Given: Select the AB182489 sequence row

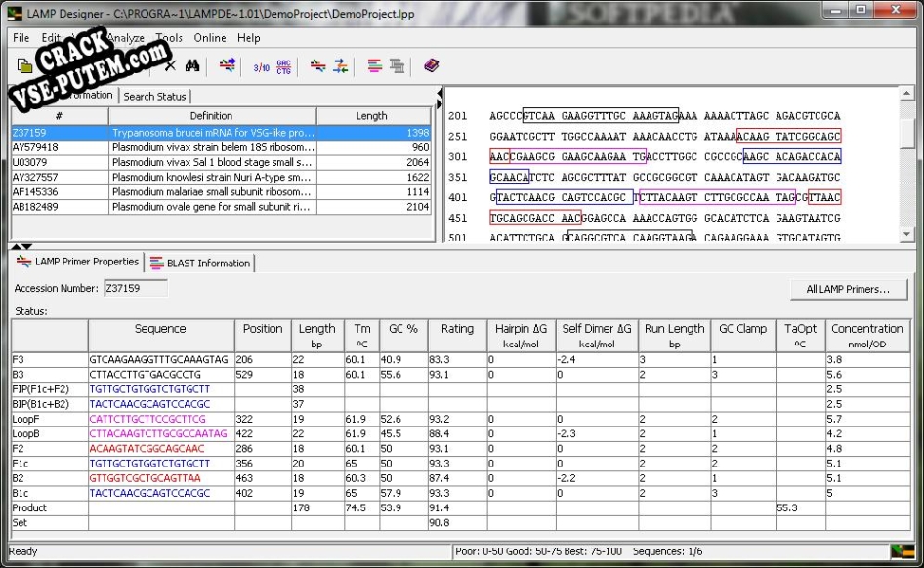Looking at the screenshot, I should [x=222, y=207].
